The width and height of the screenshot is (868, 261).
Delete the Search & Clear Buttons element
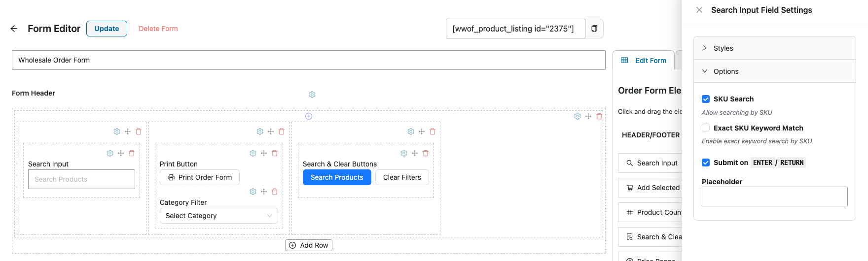coord(426,153)
